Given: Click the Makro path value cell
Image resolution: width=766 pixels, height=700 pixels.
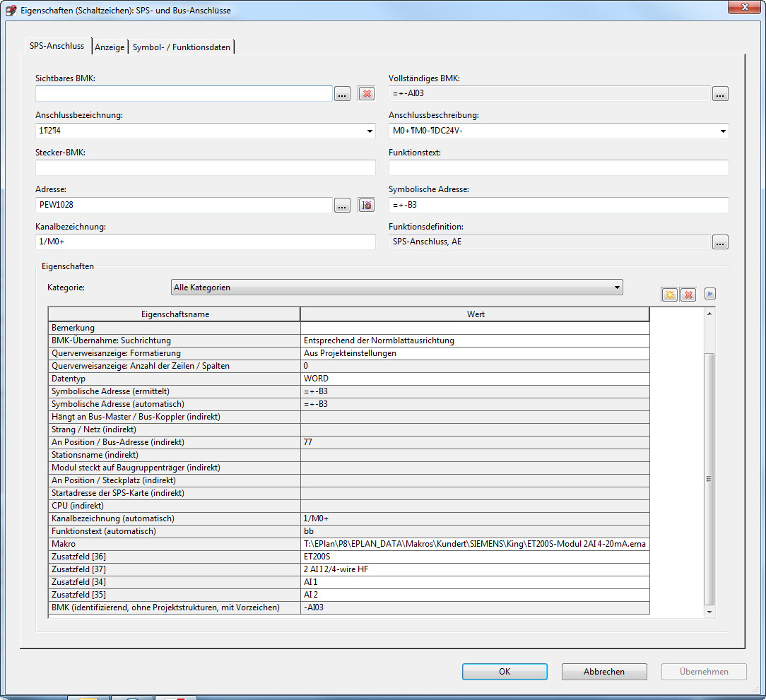Looking at the screenshot, I should (x=475, y=544).
